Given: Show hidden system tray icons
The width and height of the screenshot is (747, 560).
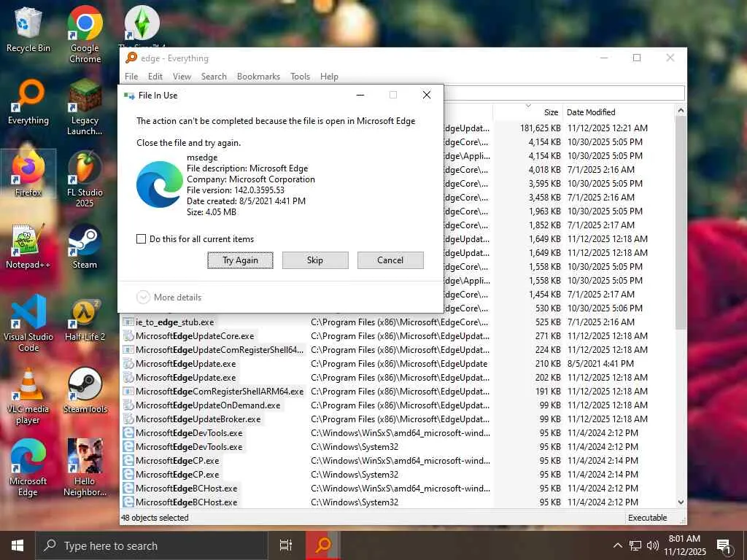Looking at the screenshot, I should pos(617,545).
